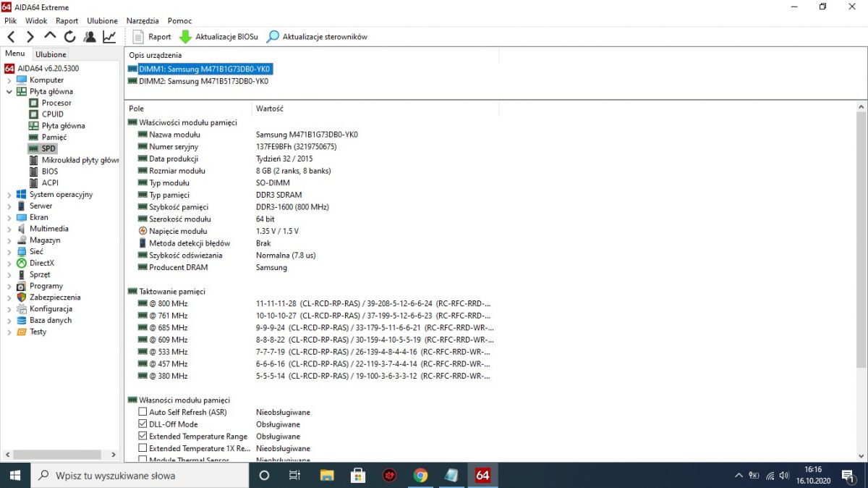Click the Zabezpieczenia shield icon
Image resolution: width=868 pixels, height=488 pixels.
[x=22, y=297]
